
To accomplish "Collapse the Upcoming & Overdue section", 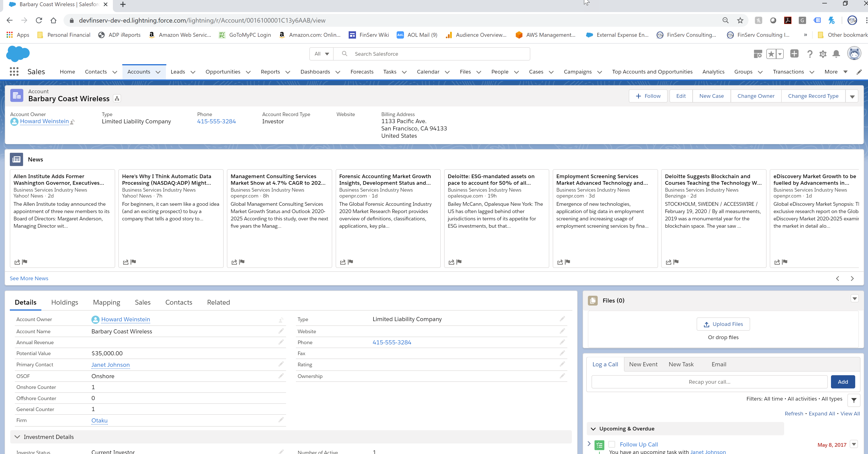I will 593,429.
